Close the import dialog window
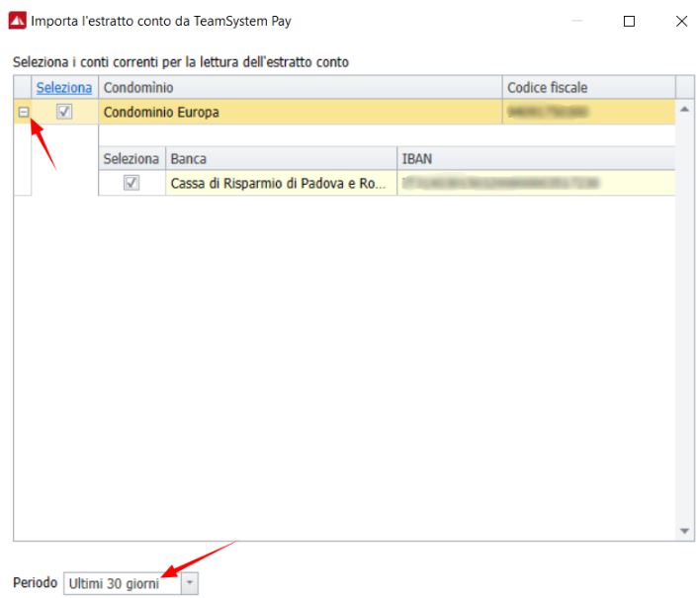This screenshot has width=700, height=598. click(681, 21)
